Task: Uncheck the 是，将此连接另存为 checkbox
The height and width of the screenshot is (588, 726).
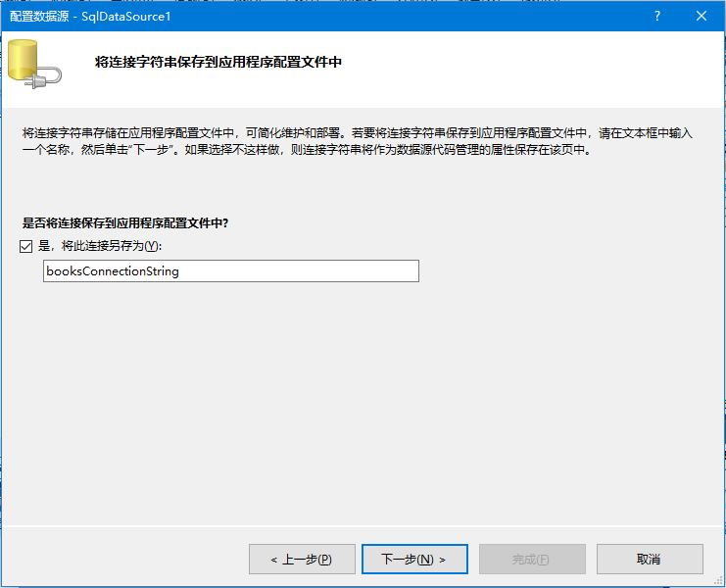Action: pos(26,246)
